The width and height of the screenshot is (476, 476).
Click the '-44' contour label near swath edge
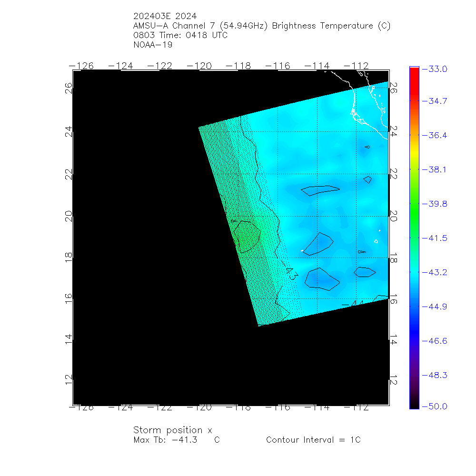click(x=353, y=303)
